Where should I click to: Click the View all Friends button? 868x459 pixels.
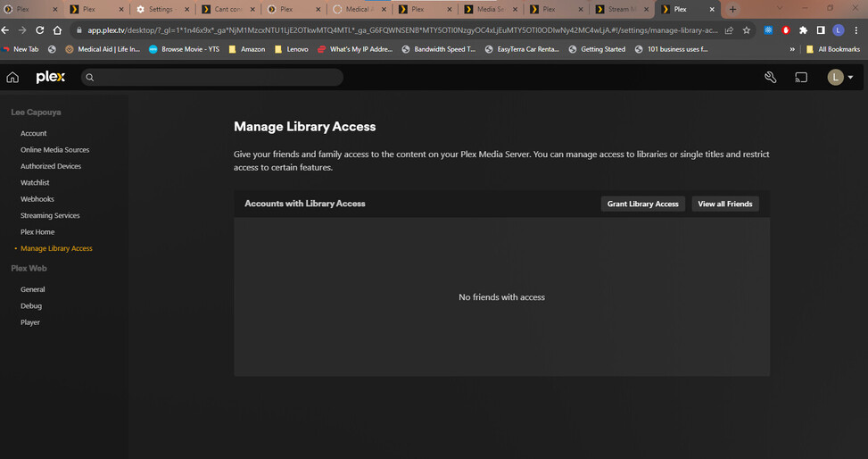tap(725, 204)
